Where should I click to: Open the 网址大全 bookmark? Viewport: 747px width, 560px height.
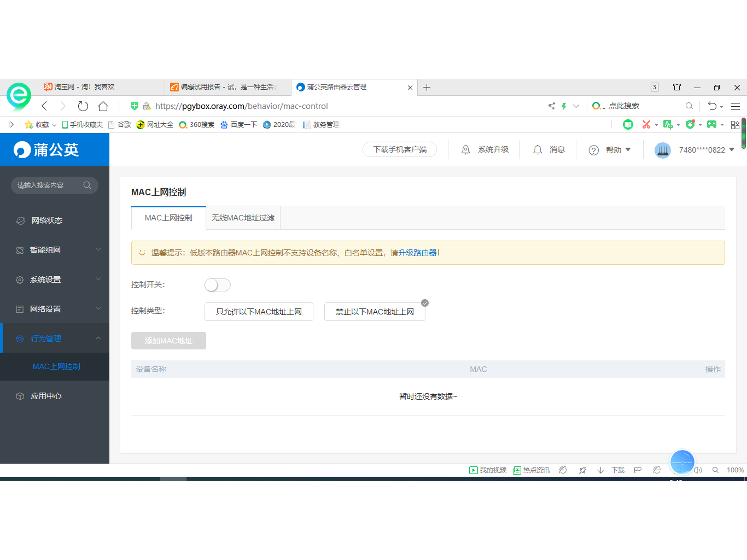tap(155, 125)
